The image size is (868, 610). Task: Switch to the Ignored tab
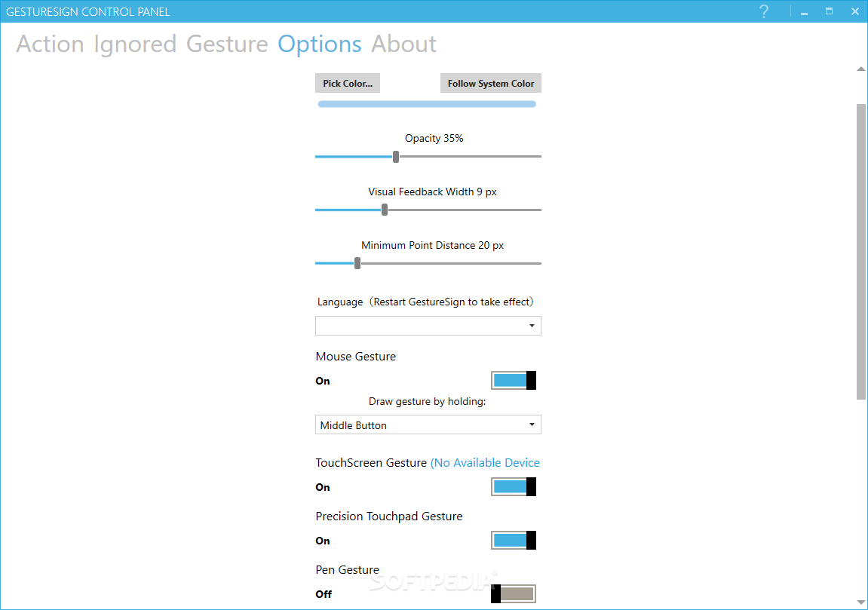point(135,44)
